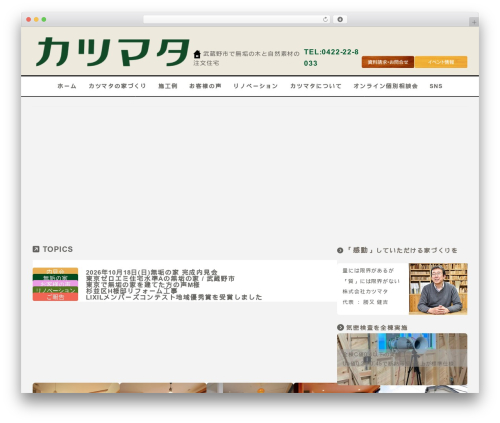The height and width of the screenshot is (423, 500).
Task: Select the dark green 無垢の家 tag
Action: (55, 277)
